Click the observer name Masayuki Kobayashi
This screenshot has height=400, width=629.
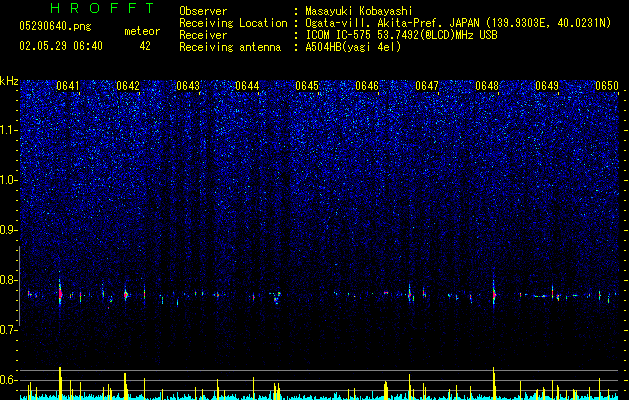tap(359, 11)
